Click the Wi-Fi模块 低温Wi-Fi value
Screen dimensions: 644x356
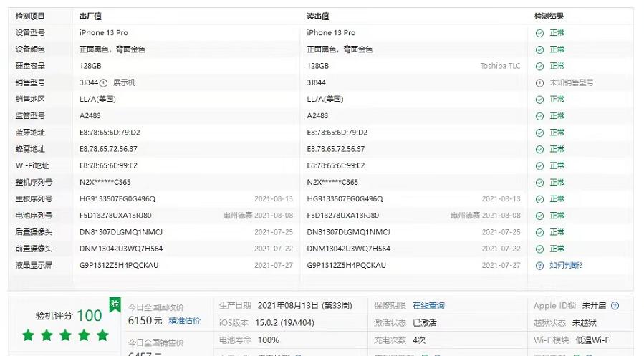click(593, 340)
